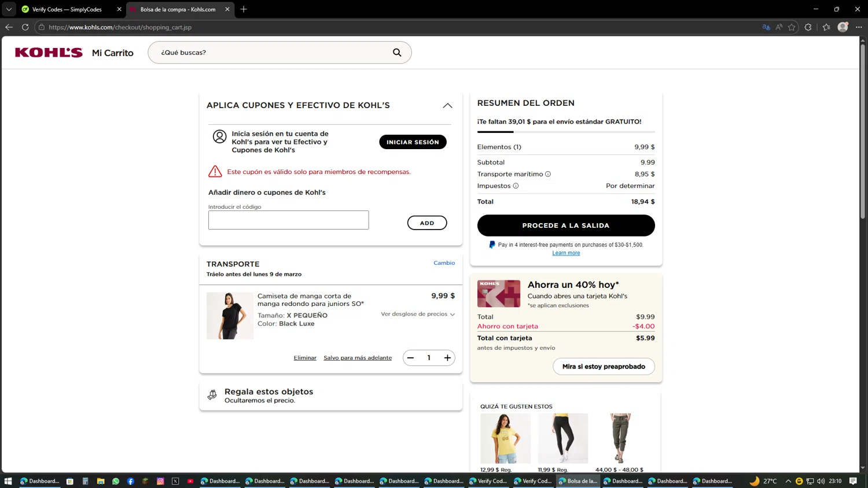This screenshot has height=488, width=868.
Task: Open the black t-shirt product thumbnail
Action: pyautogui.click(x=230, y=316)
